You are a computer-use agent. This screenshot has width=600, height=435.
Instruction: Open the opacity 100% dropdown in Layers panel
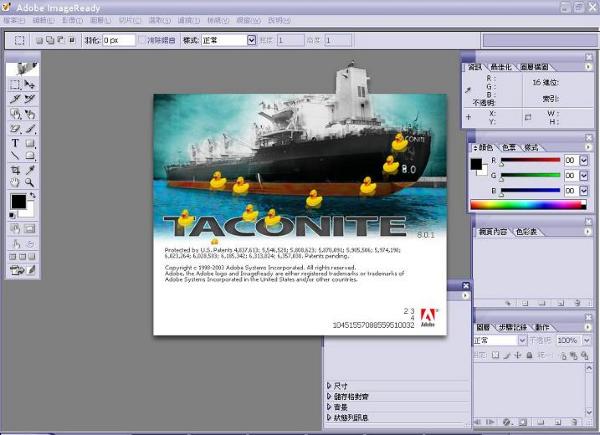[x=586, y=340]
